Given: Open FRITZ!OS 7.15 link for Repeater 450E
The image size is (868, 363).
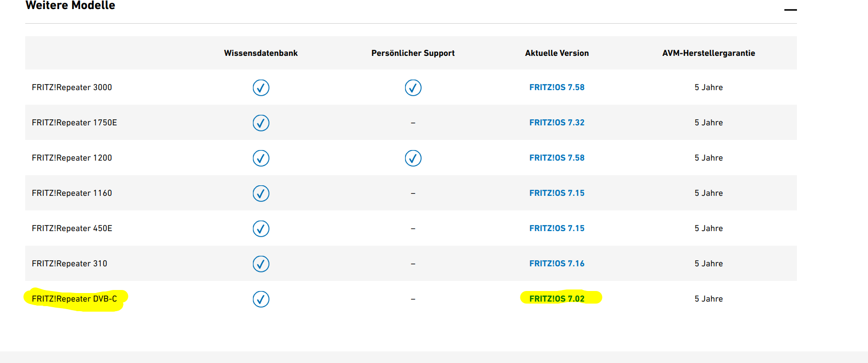Looking at the screenshot, I should coord(557,229).
